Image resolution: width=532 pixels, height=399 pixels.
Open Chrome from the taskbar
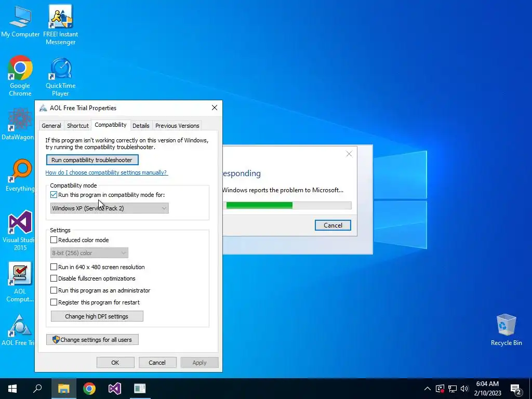(89, 389)
